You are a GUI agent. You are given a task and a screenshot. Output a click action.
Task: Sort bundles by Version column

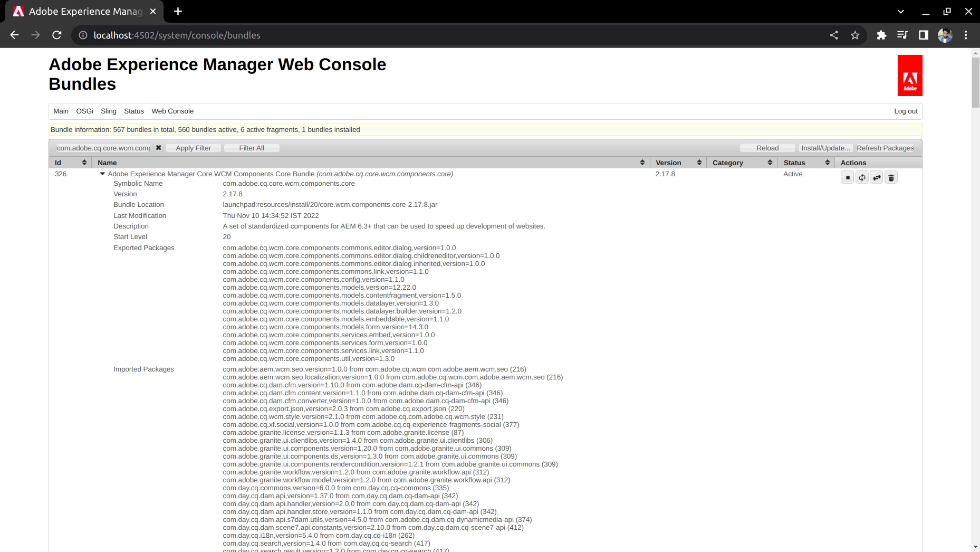tap(699, 163)
